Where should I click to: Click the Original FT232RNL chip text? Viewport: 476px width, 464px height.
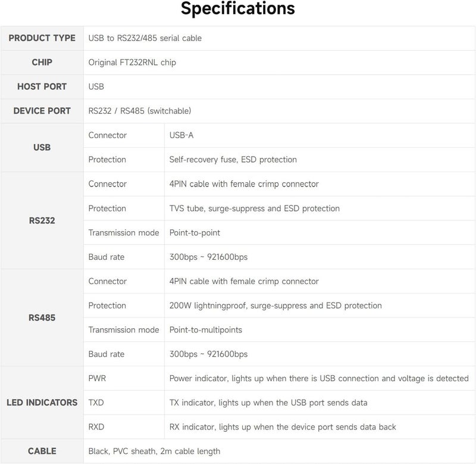point(132,63)
